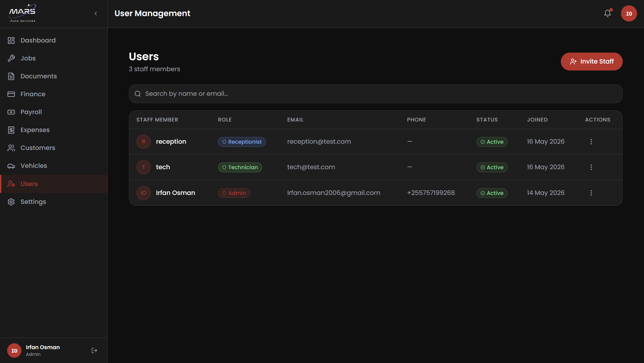This screenshot has width=644, height=363.
Task: Click email Irfan.osman2006@gmail.com
Action: click(334, 193)
